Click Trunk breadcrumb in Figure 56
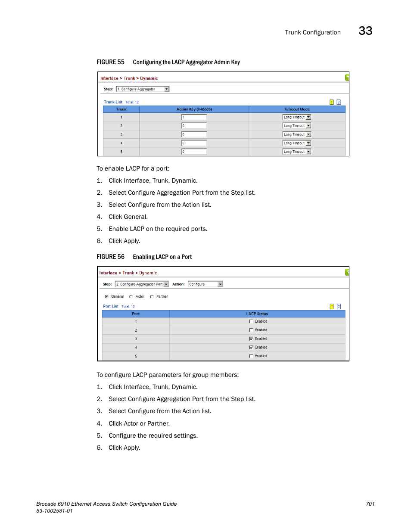Screen dimensions: 411x532 128,273
